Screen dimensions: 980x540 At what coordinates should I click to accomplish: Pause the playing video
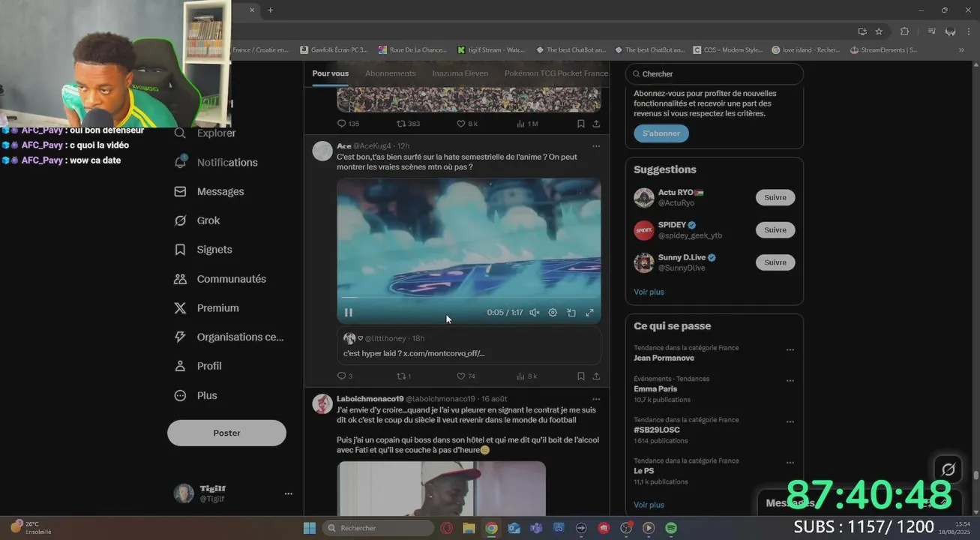coord(349,313)
